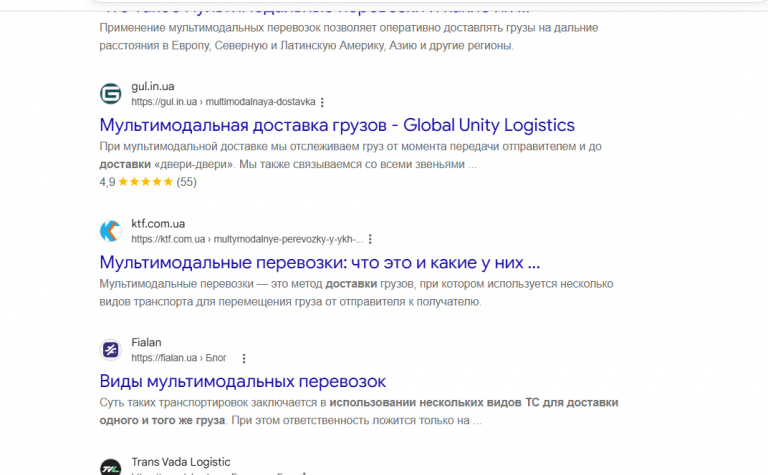This screenshot has height=475, width=768.
Task: Click snippet 'Суть таких транспортировок заключается'
Action: pyautogui.click(x=359, y=411)
